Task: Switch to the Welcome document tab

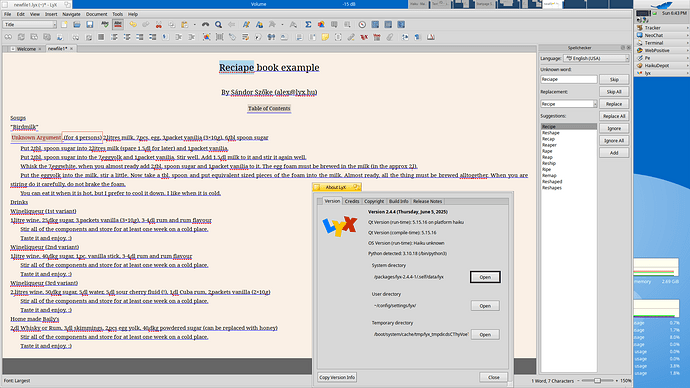Action: tap(26, 49)
